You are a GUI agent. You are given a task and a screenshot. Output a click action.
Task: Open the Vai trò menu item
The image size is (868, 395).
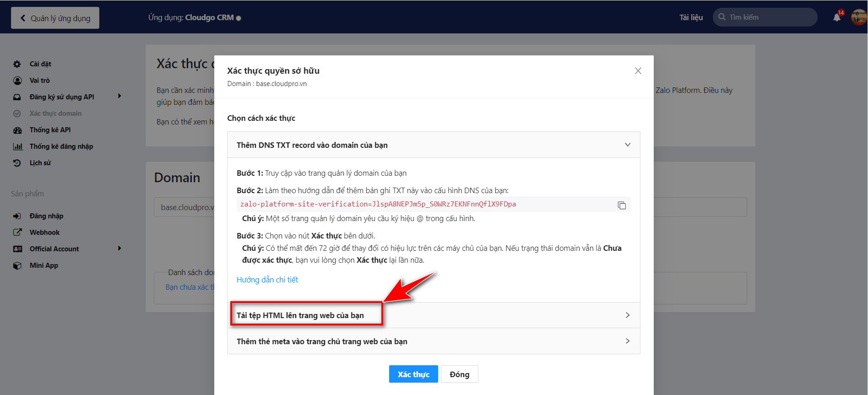40,81
